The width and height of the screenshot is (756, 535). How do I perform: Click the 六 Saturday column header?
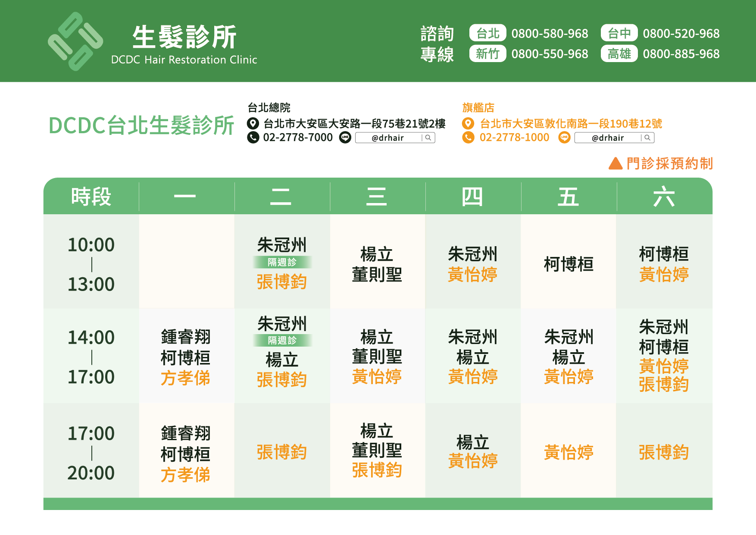[x=664, y=197]
